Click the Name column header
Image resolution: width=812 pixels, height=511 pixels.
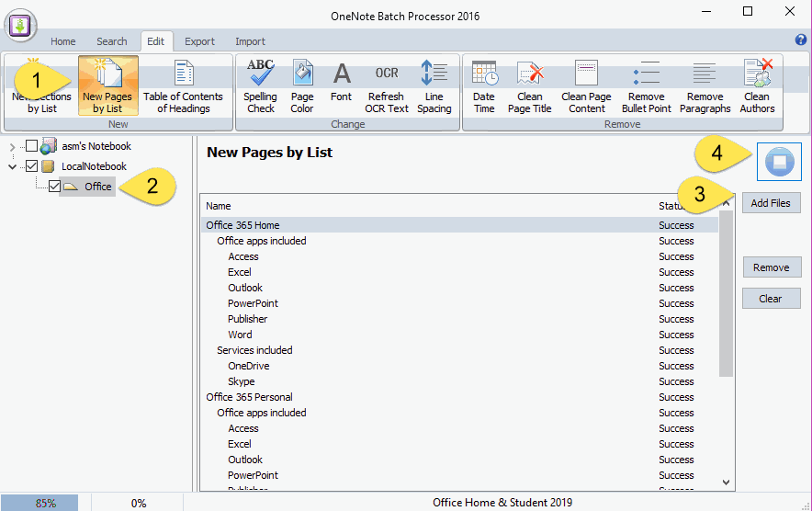pos(219,206)
